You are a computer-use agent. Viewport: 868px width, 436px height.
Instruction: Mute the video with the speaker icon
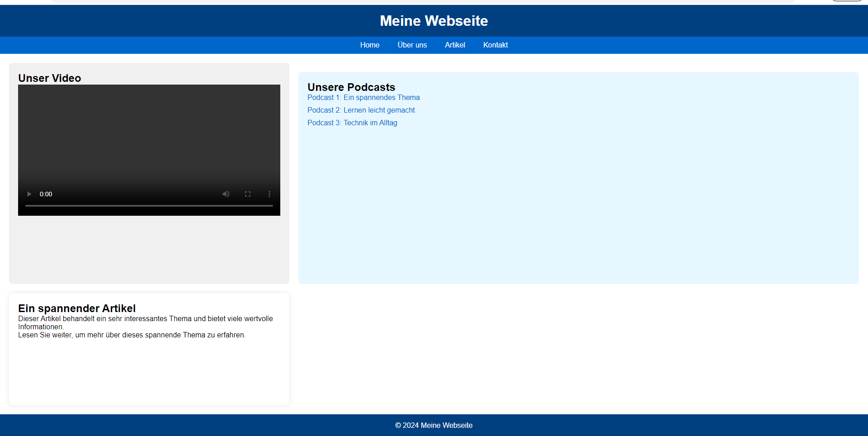point(226,194)
